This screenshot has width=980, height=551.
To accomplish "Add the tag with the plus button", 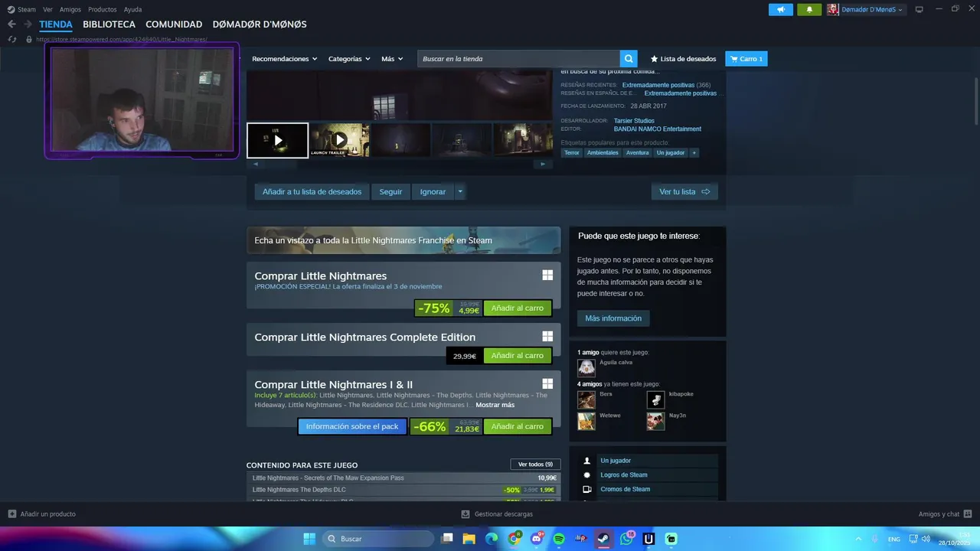I will [694, 153].
